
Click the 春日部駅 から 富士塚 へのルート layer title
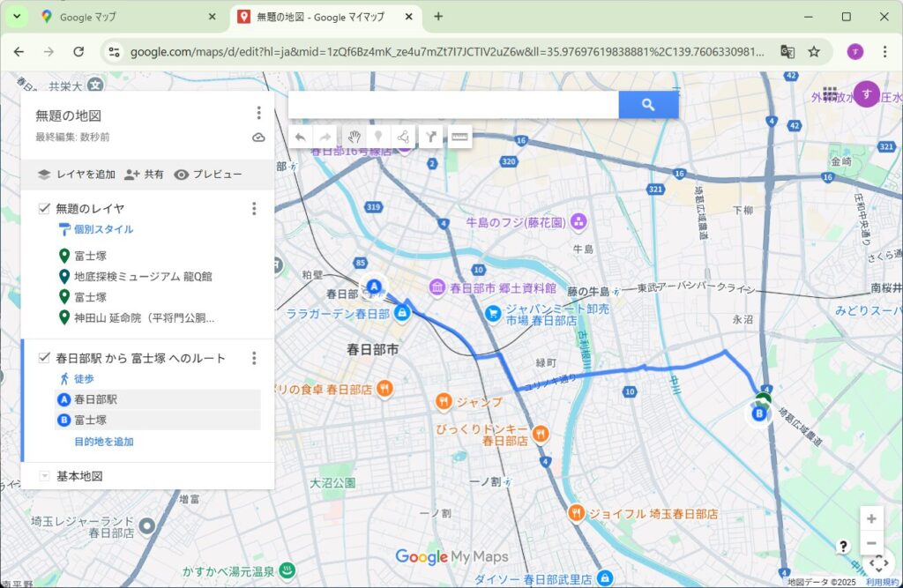[x=140, y=358]
